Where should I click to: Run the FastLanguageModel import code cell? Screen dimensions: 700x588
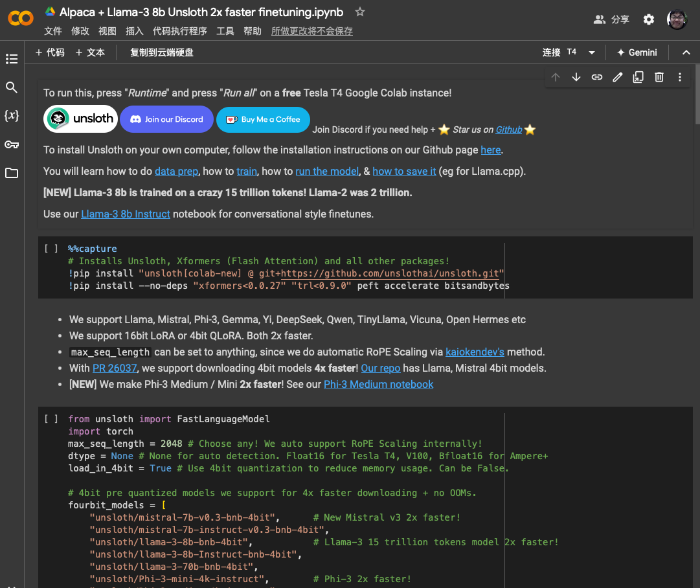tap(51, 419)
